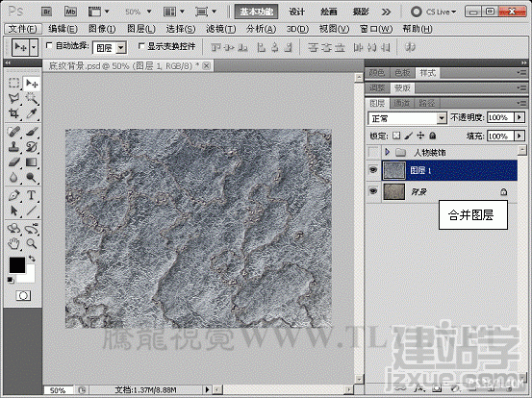This screenshot has width=532, height=398.
Task: Select the Zoom tool in toolbox
Action: coord(31,243)
